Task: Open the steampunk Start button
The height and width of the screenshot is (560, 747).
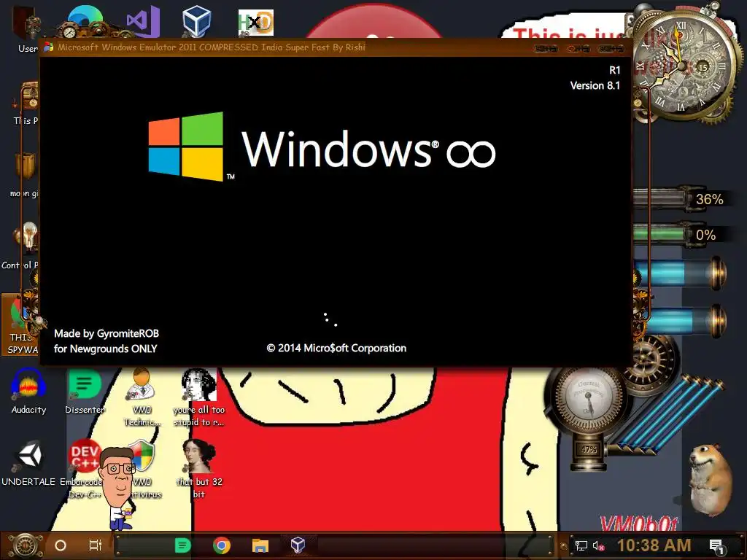Action: coord(26,545)
